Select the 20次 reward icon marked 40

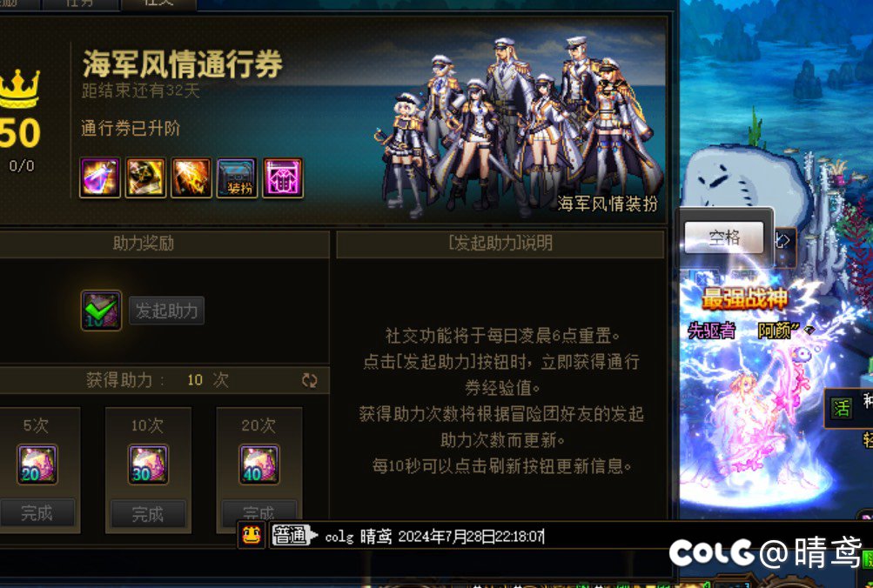point(259,464)
